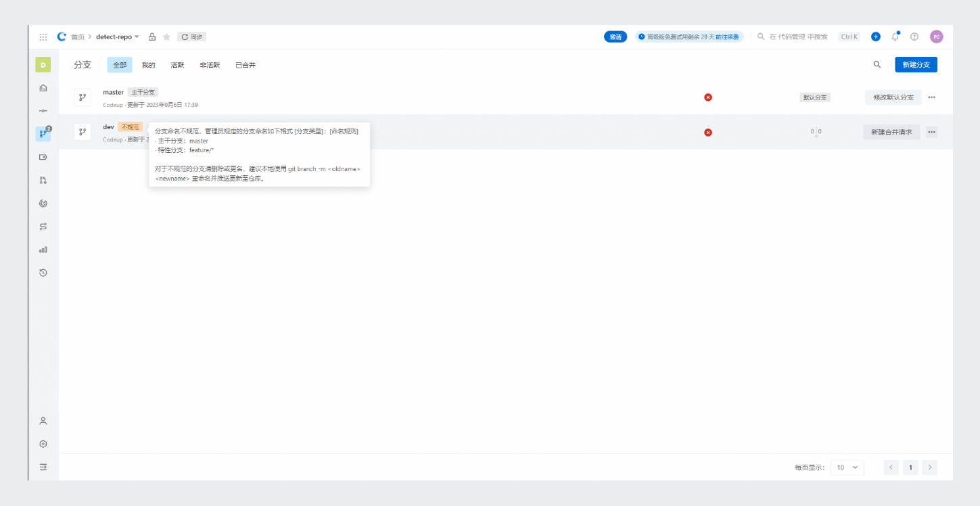Open the tags sidebar icon
This screenshot has height=506, width=980.
[43, 157]
